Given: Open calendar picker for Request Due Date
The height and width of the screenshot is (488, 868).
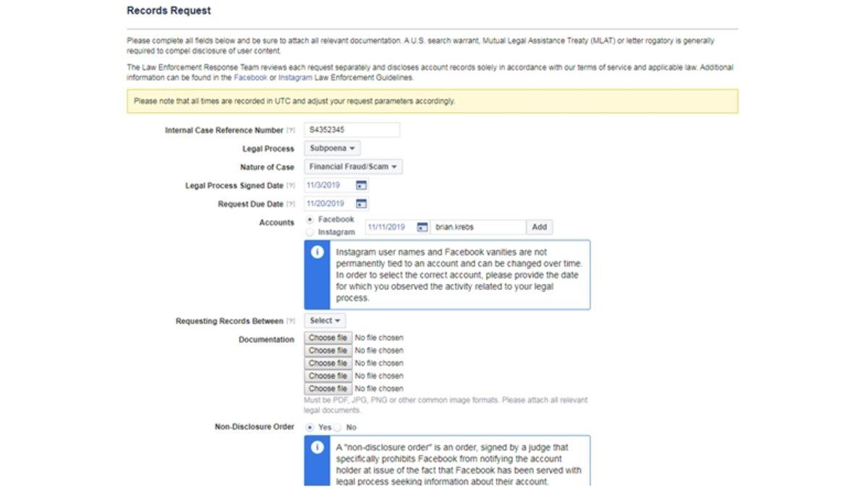Looking at the screenshot, I should click(361, 204).
